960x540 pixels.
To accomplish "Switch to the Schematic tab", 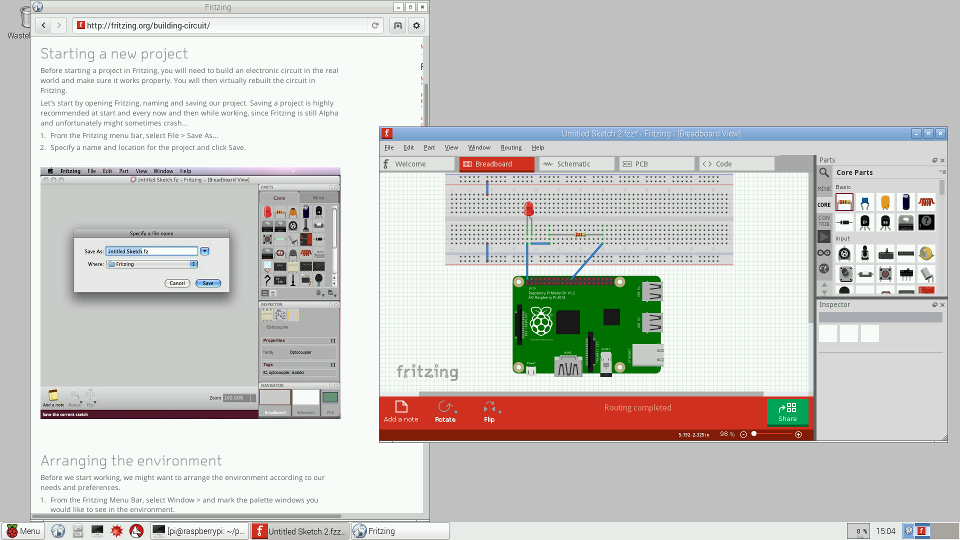I will [576, 164].
